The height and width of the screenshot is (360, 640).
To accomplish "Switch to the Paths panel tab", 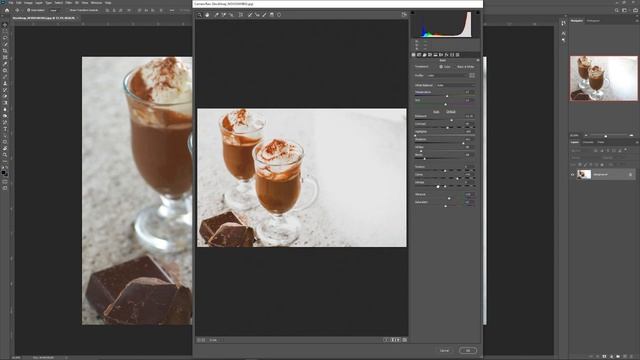I will point(601,142).
